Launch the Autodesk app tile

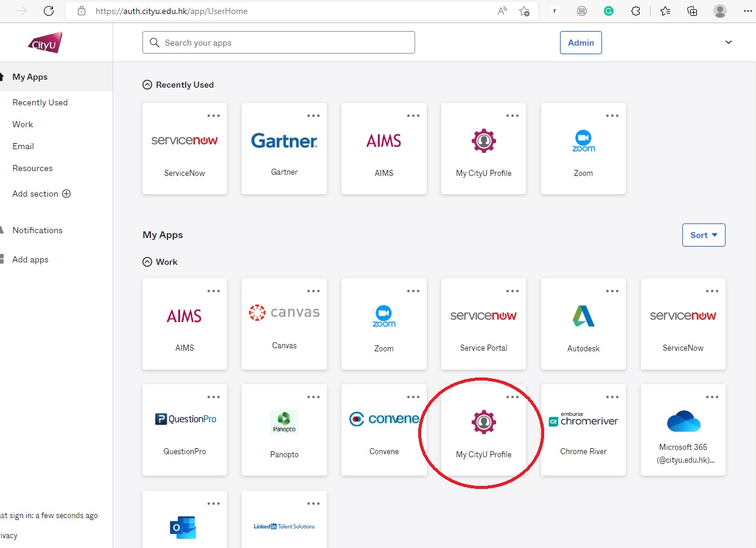coord(583,324)
